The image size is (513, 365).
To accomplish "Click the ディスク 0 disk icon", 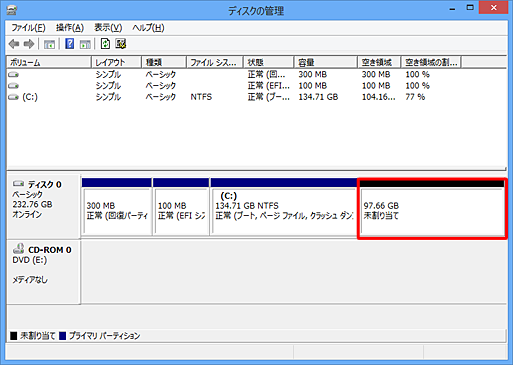I will coord(18,184).
